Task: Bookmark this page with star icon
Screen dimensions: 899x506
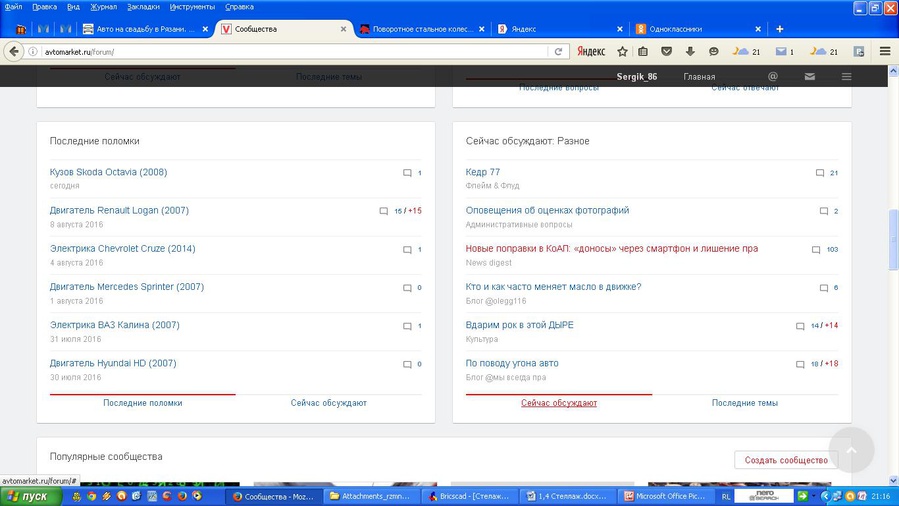Action: [x=622, y=52]
